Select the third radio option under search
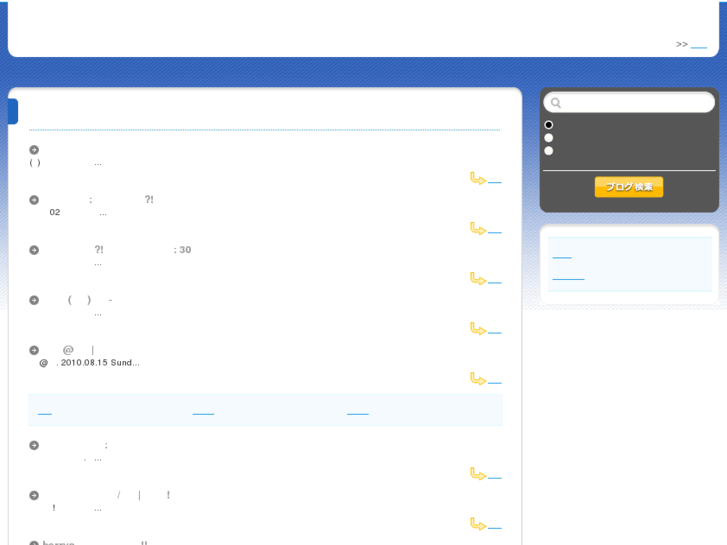 548,151
